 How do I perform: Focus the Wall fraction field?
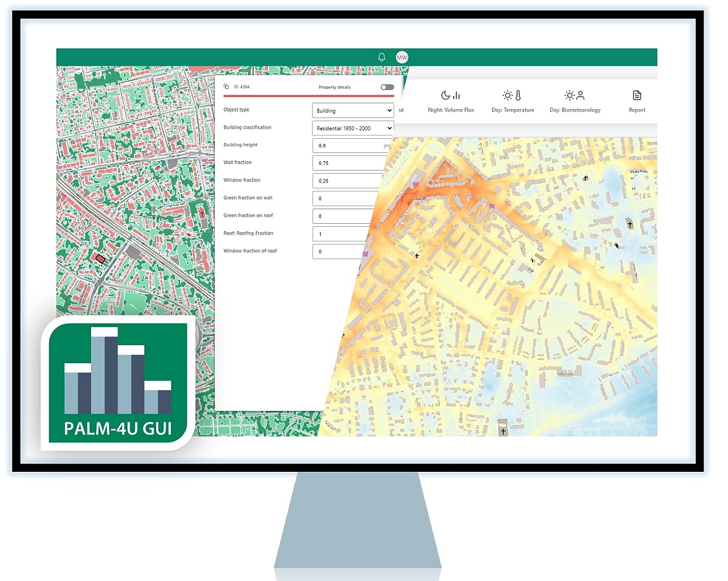point(346,163)
